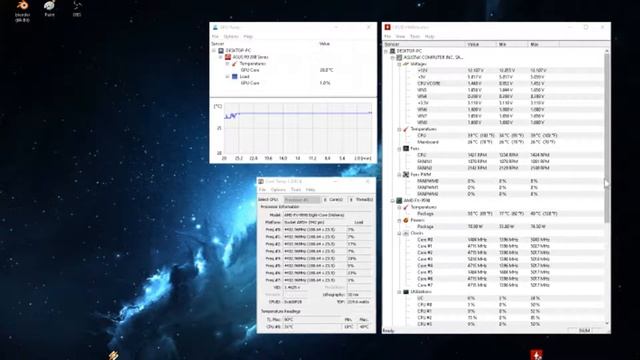Image resolution: width=640 pixels, height=360 pixels.
Task: Click the orange Powers icon in HWMonitor
Action: click(406, 220)
